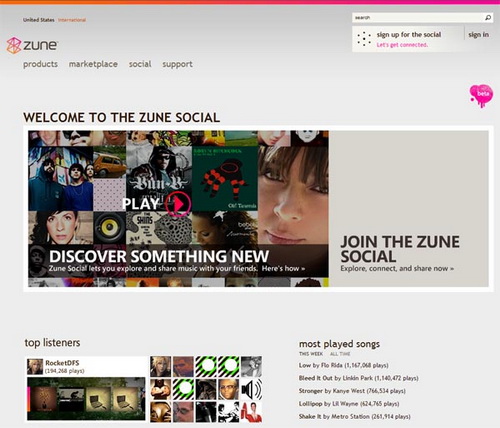Click the woman's face portrait tile
The height and width of the screenshot is (428, 500).
[x=293, y=195]
